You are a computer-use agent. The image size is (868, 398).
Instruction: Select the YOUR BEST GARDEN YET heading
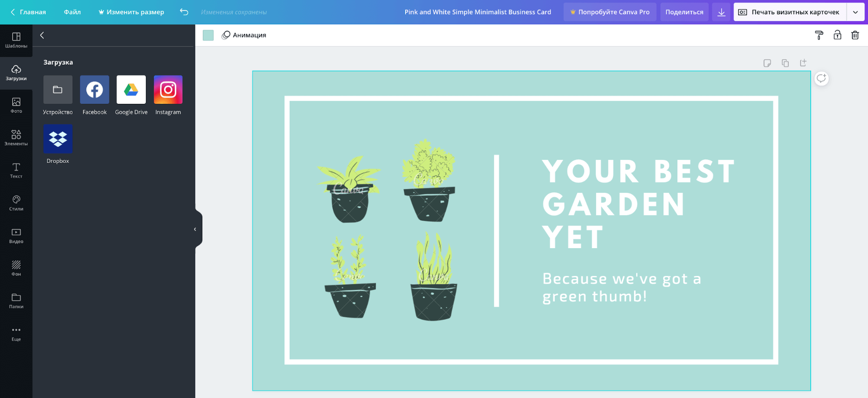[x=638, y=204]
